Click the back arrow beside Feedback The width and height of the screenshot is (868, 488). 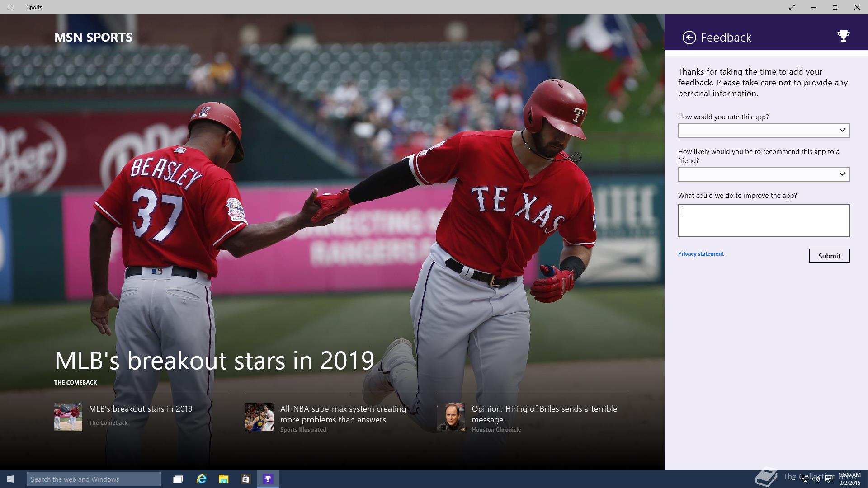tap(689, 38)
